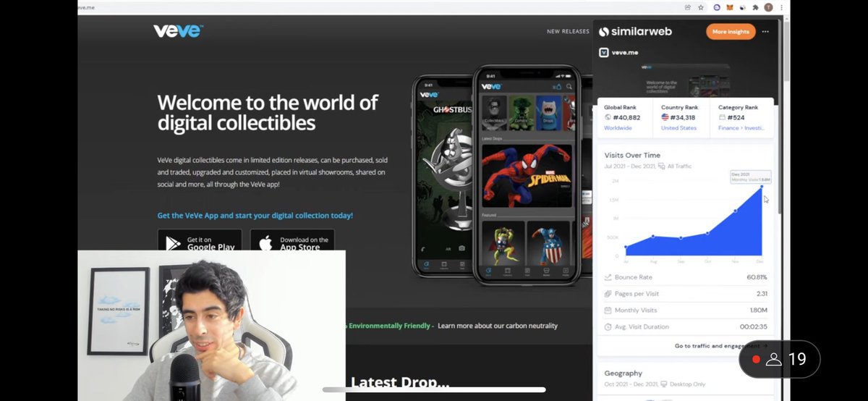
Task: Click the search icon in phone mockup header
Action: coord(569,86)
